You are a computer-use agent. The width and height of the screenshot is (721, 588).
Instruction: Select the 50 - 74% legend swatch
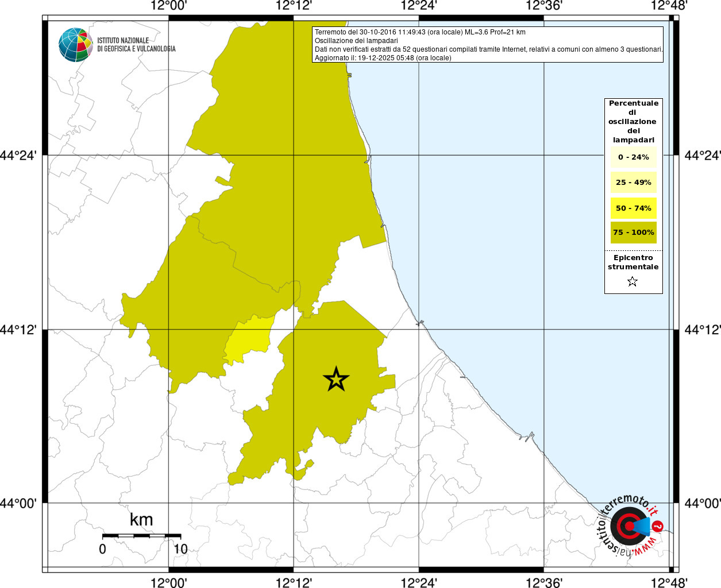pos(634,208)
